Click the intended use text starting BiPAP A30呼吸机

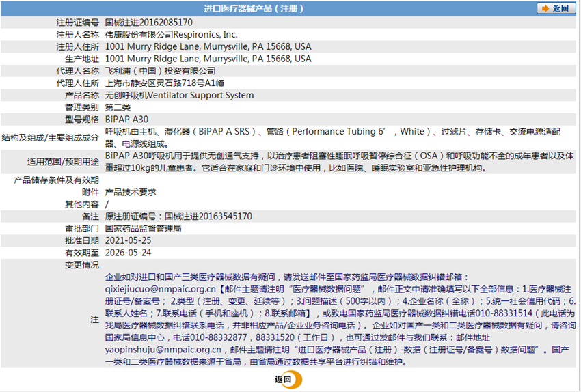(x=340, y=162)
